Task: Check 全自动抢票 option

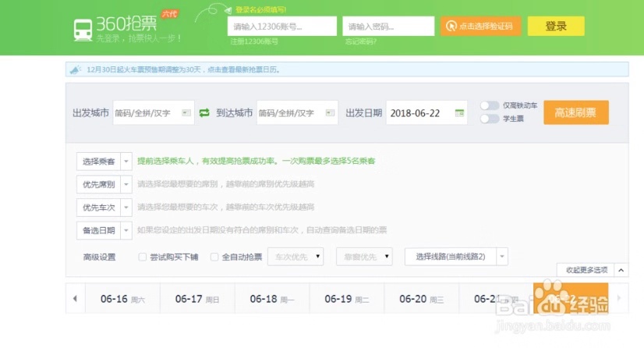Action: [x=214, y=257]
